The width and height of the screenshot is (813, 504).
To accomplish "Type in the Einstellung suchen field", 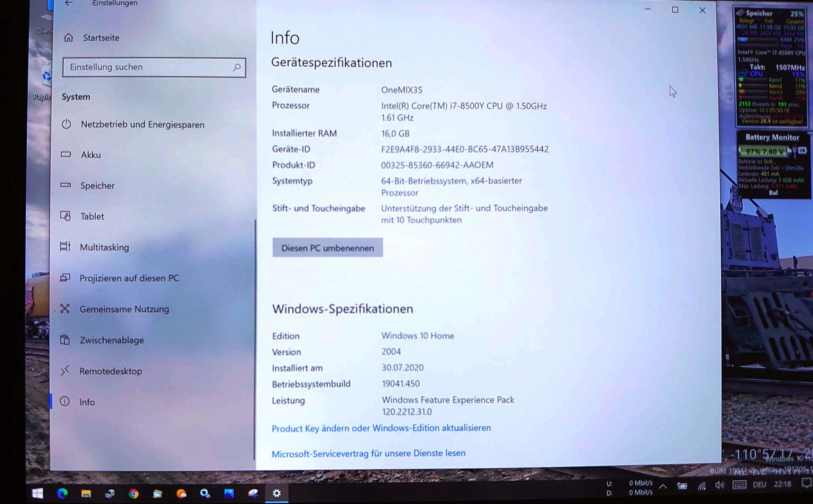I will [154, 67].
